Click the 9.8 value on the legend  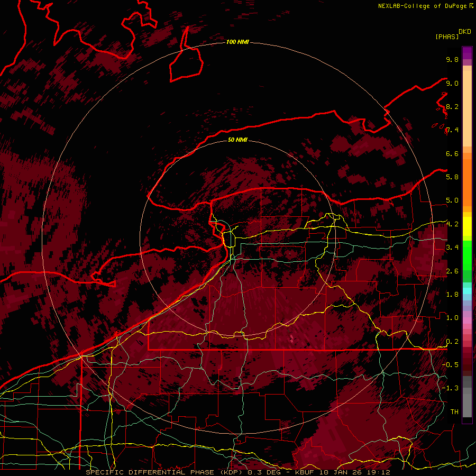(x=452, y=59)
